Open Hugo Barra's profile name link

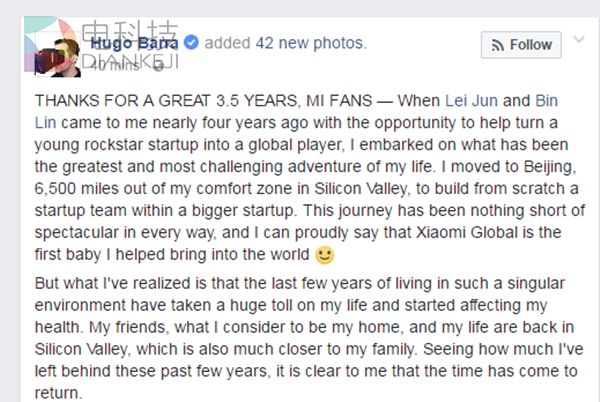(x=135, y=43)
